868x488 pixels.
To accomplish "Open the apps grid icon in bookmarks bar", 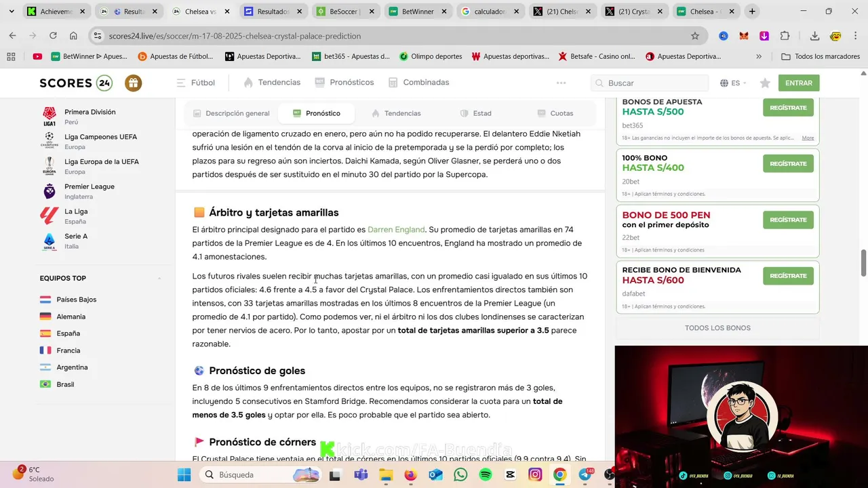I will pos(11,56).
